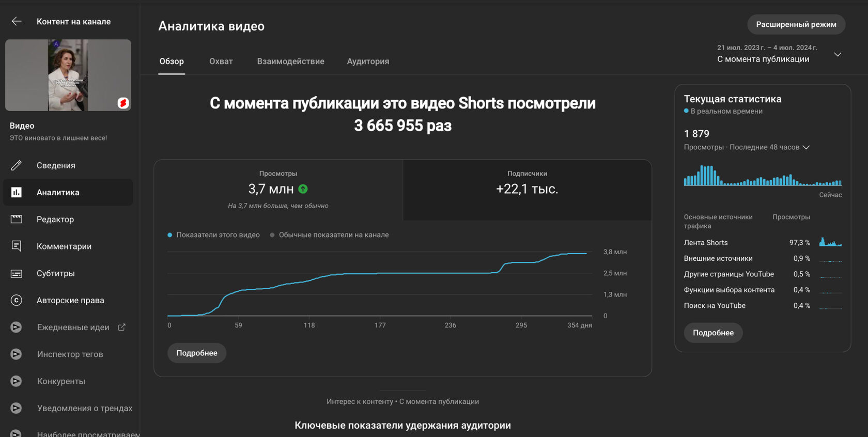
Task: Click the Лента Shorts sparkline chart
Action: click(830, 242)
